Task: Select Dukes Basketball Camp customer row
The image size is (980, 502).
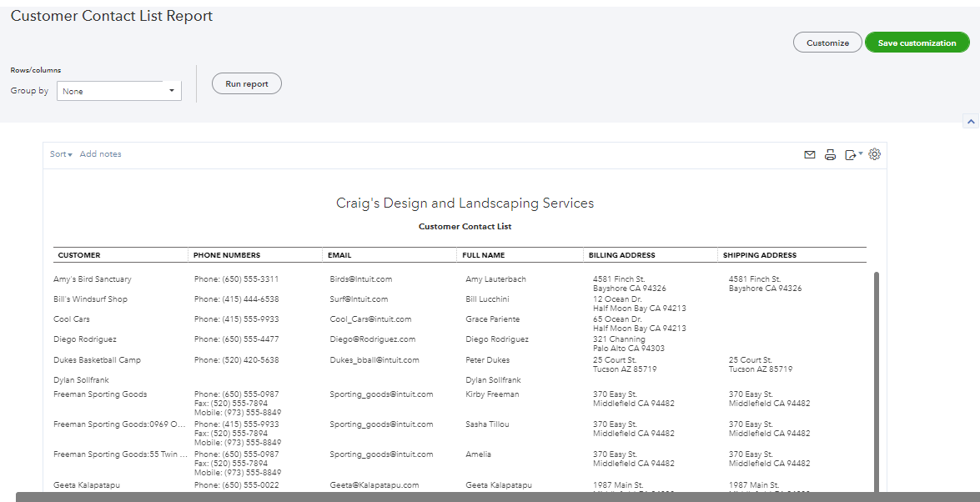Action: tap(98, 359)
